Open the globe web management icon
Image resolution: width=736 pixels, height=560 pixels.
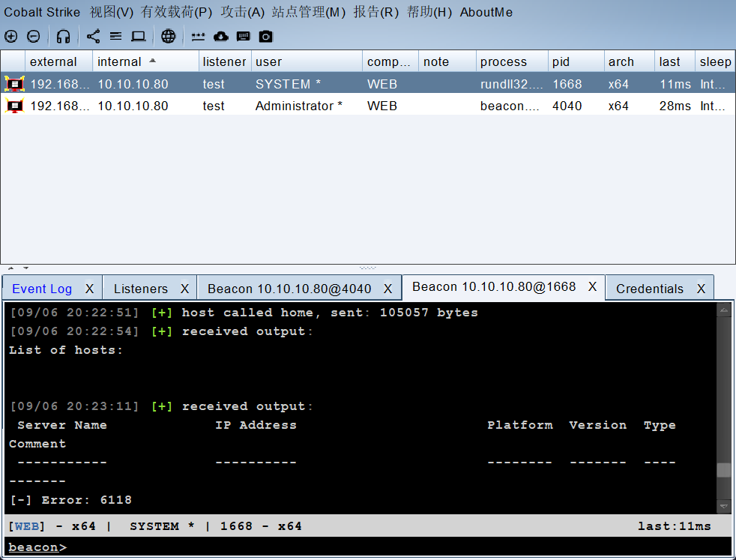(168, 36)
